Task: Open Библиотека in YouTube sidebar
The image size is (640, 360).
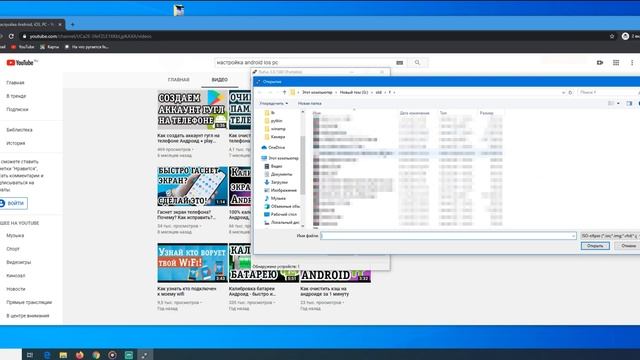Action: [x=19, y=130]
